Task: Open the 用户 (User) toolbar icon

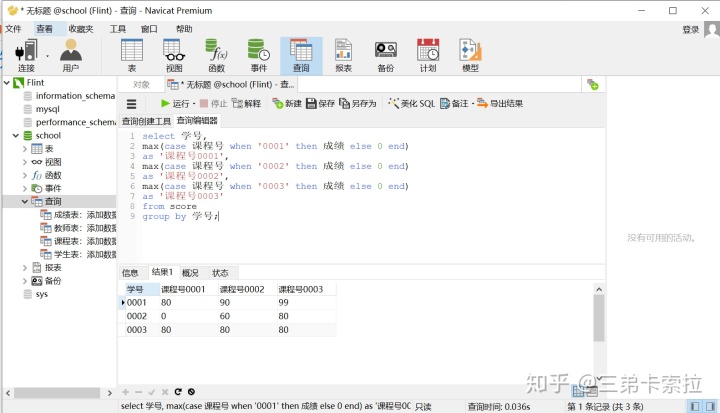Action: coord(71,56)
